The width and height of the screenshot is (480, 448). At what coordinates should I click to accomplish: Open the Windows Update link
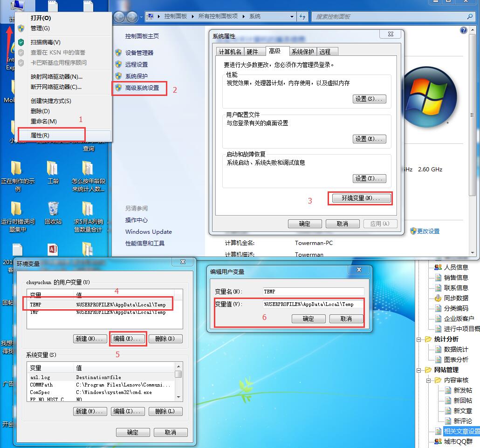pyautogui.click(x=149, y=231)
